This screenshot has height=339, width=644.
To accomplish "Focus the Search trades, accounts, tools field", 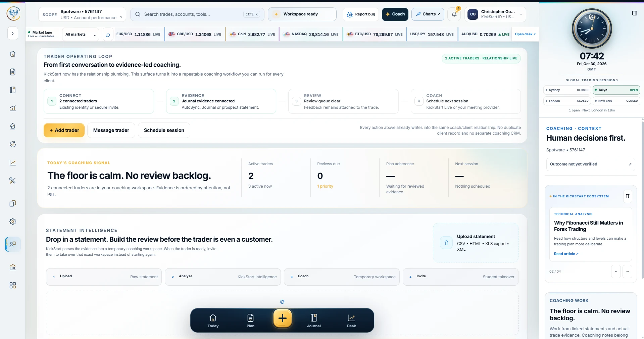I will tap(197, 14).
